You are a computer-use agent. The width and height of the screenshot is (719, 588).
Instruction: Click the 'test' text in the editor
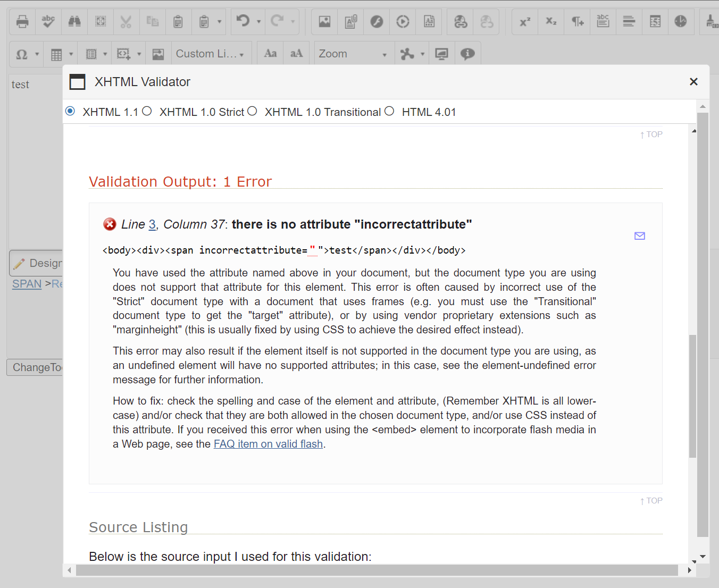(20, 85)
